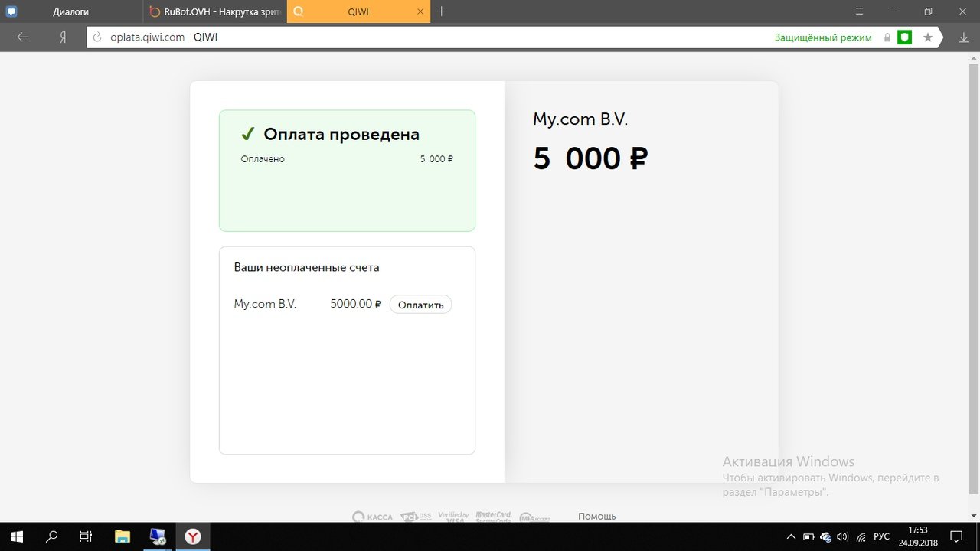Switch to the Диалоги tab
This screenshot has height=551, width=980.
(x=70, y=11)
